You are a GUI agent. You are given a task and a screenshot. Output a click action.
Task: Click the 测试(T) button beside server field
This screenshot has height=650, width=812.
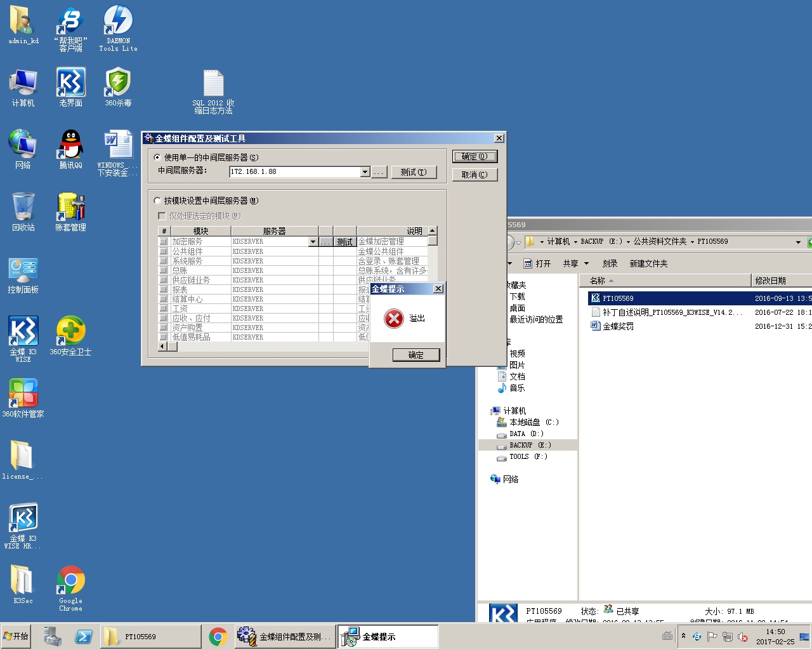point(414,172)
